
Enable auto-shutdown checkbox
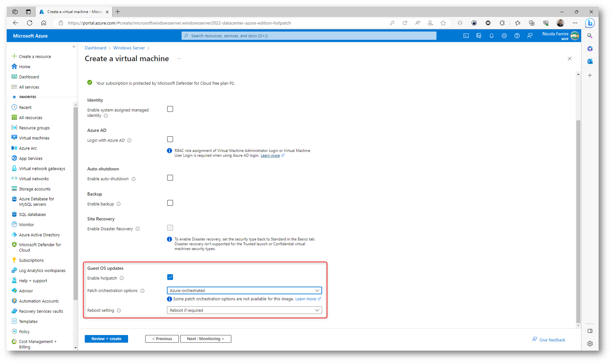(170, 178)
